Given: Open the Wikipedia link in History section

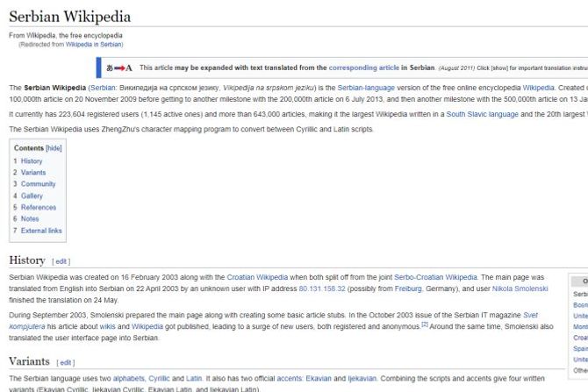Looking at the screenshot, I should coord(147,326).
